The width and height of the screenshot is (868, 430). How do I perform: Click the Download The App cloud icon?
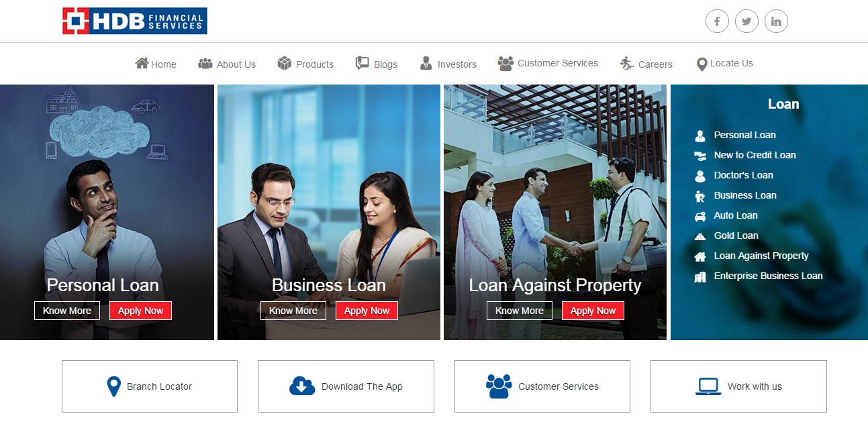coord(302,386)
